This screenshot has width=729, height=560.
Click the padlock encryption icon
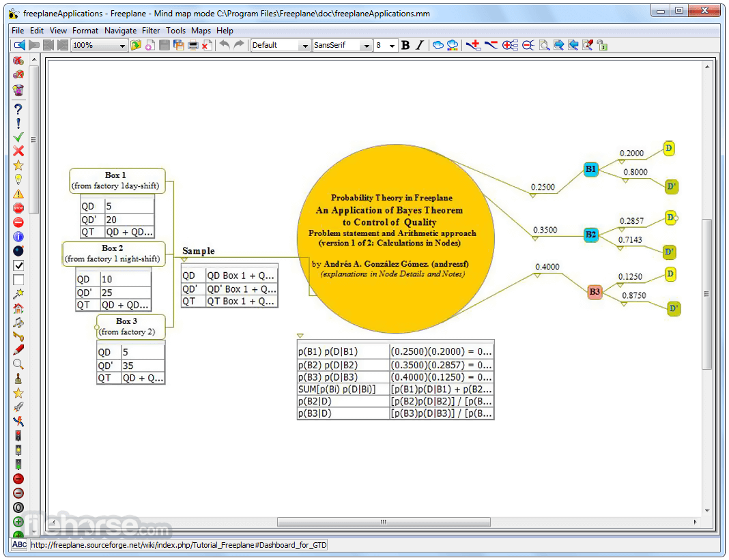602,45
